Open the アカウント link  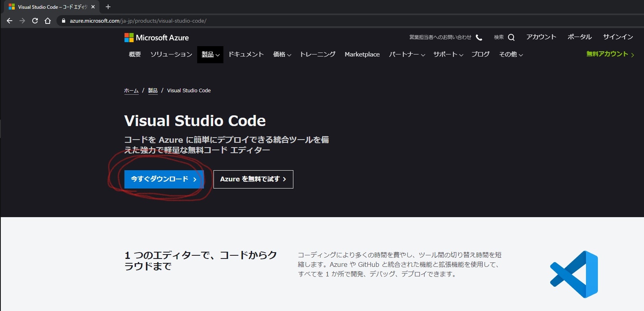click(x=541, y=37)
